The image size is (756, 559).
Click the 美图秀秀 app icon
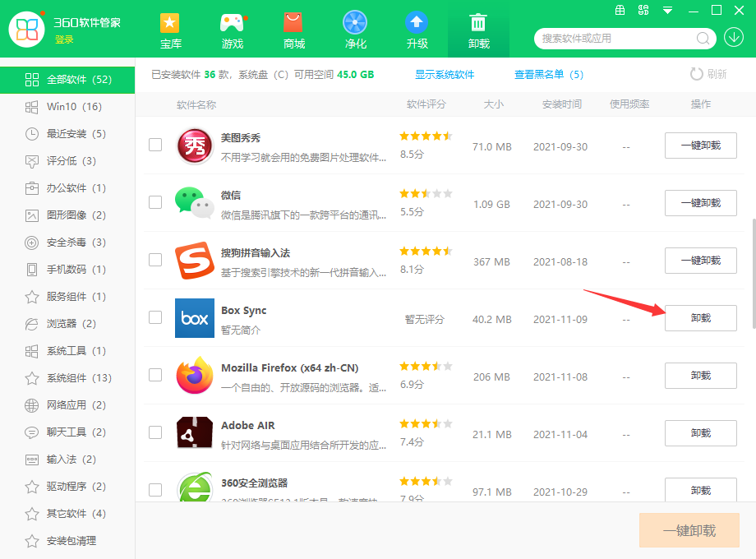(194, 146)
